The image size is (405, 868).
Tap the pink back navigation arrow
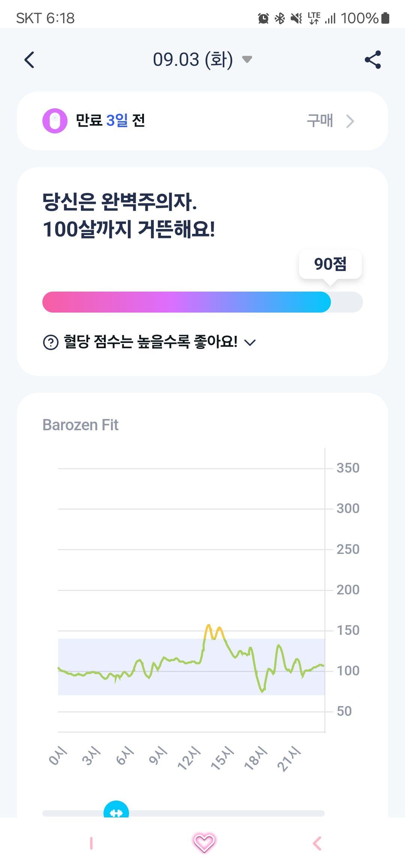tap(317, 843)
